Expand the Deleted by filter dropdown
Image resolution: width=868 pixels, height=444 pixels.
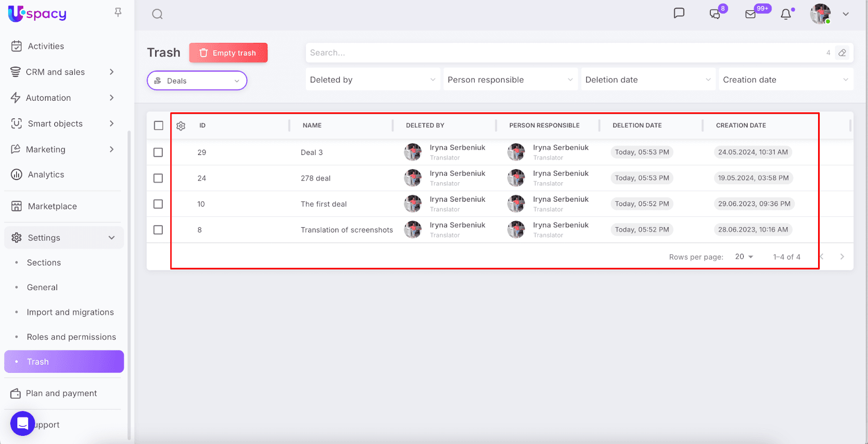(373, 80)
